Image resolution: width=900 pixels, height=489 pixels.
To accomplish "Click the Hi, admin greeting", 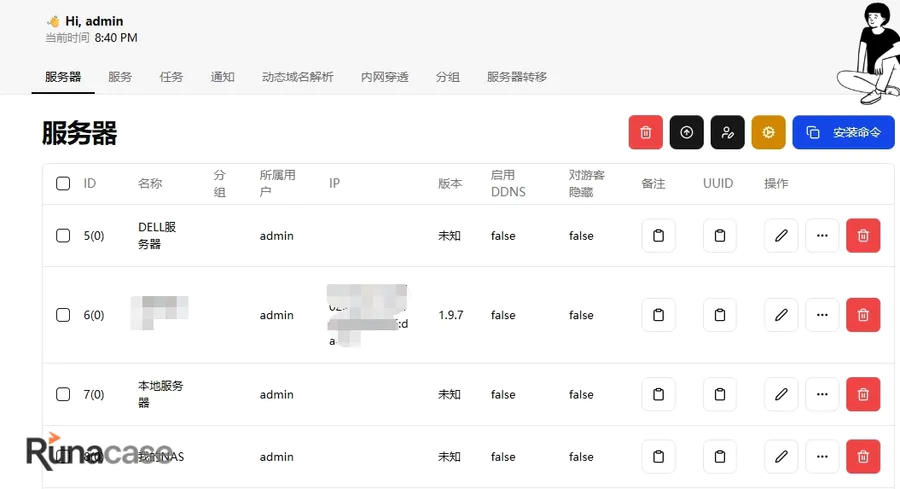I will [x=94, y=21].
